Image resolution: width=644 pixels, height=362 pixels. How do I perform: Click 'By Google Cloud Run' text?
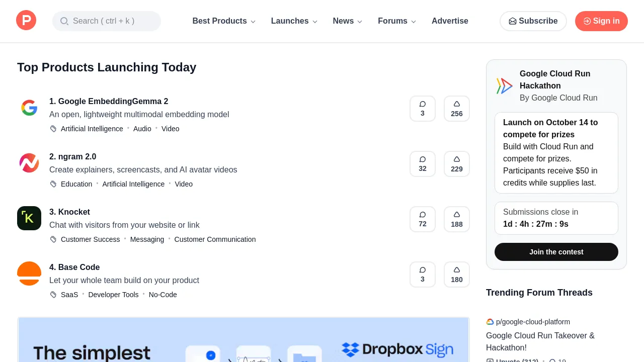coord(558,98)
